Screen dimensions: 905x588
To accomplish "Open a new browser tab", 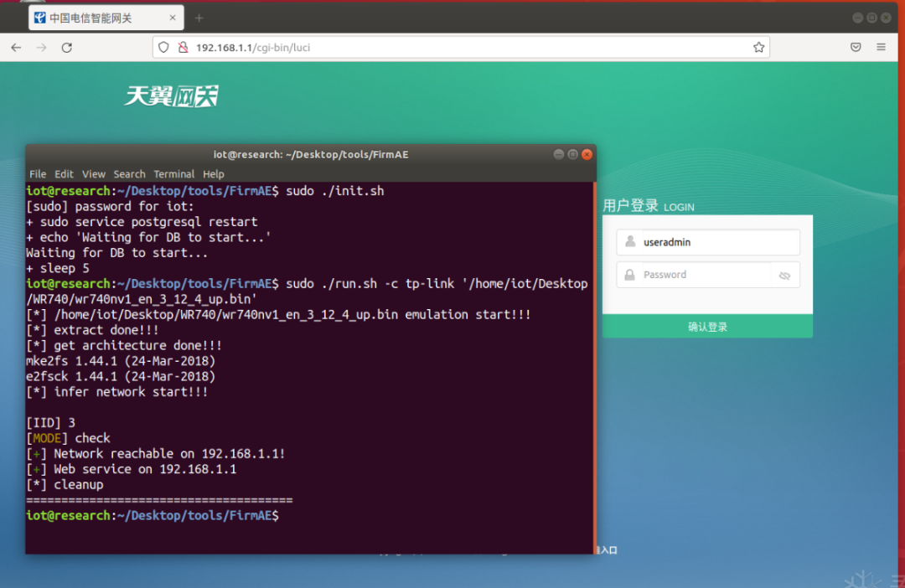I will (x=199, y=18).
